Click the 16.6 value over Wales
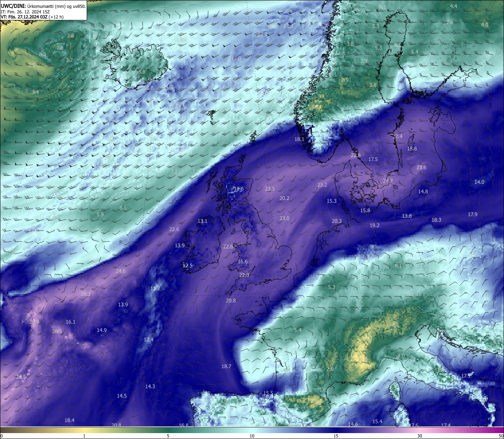The width and height of the screenshot is (504, 439). point(243,262)
